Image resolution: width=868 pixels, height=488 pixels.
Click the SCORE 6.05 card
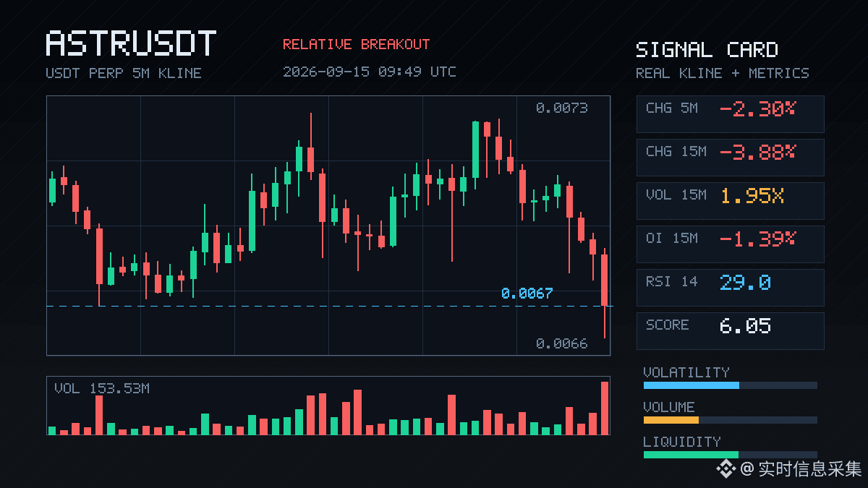click(730, 331)
